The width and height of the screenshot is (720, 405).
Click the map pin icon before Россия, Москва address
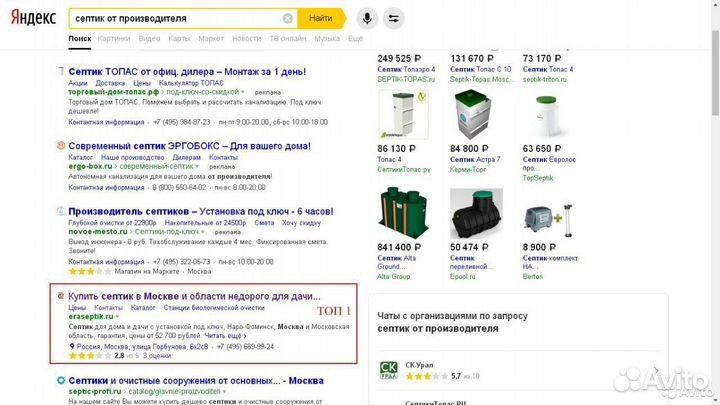(x=72, y=346)
